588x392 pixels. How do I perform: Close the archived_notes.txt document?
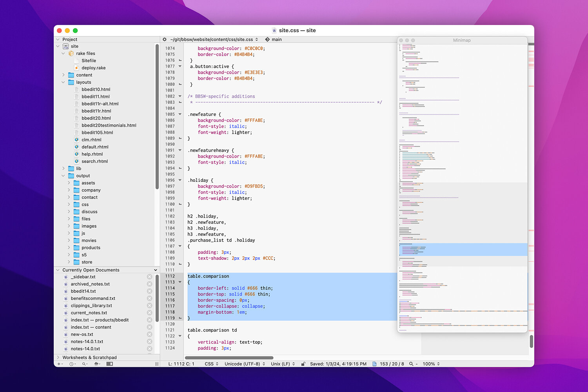coord(149,284)
